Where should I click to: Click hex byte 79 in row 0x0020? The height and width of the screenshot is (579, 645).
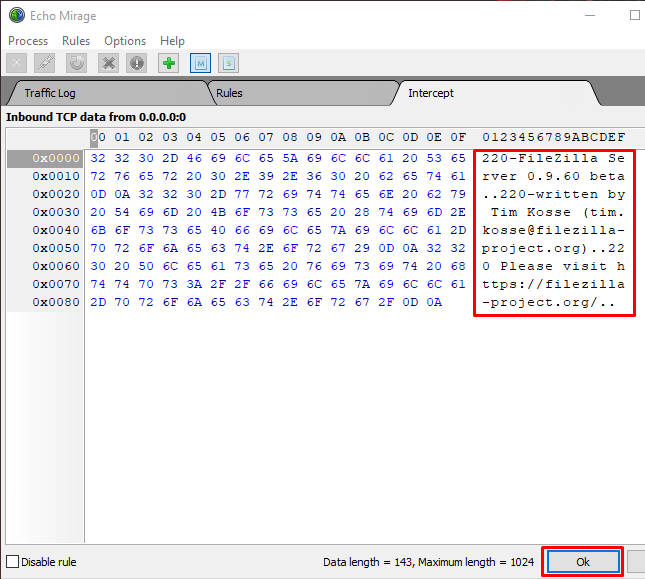(458, 194)
